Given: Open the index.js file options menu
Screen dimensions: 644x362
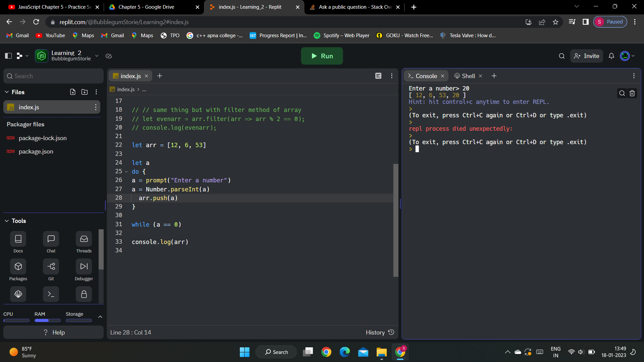Looking at the screenshot, I should tap(96, 107).
